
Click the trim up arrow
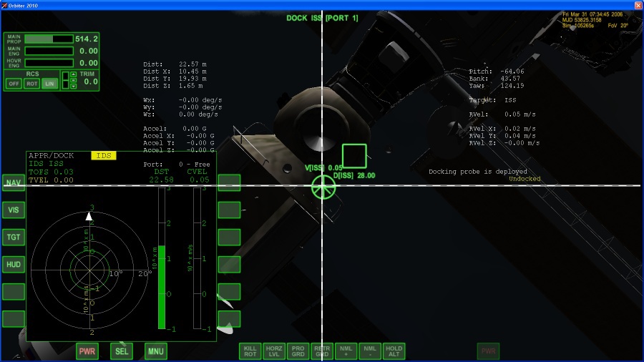[73, 74]
